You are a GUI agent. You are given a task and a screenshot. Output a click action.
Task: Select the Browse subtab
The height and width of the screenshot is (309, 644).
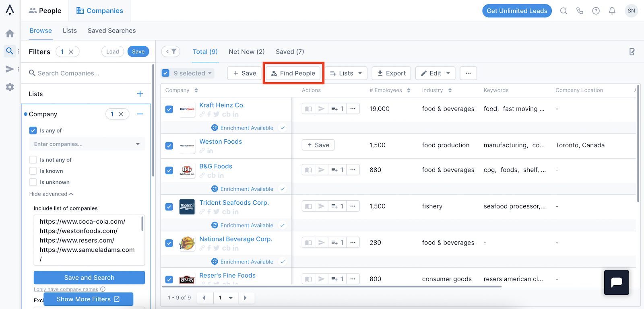click(x=41, y=31)
